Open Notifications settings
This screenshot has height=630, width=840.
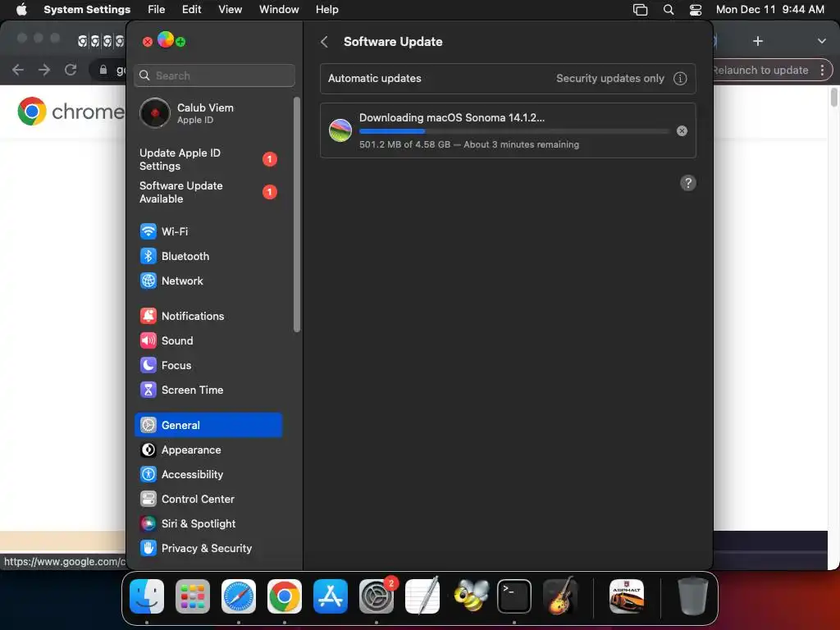208,316
